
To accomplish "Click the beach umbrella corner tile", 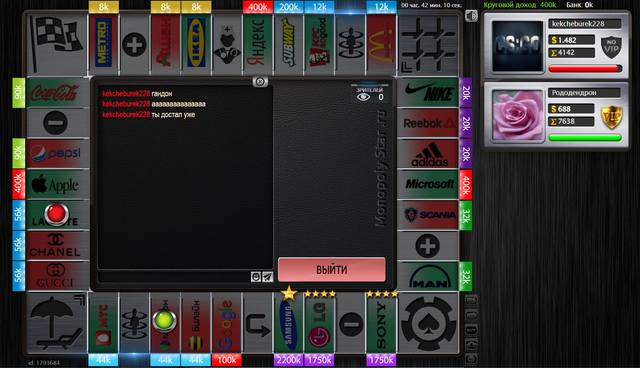I will [57, 323].
